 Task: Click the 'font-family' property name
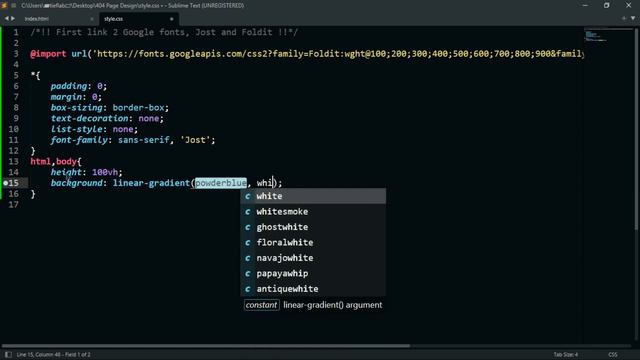(79, 140)
